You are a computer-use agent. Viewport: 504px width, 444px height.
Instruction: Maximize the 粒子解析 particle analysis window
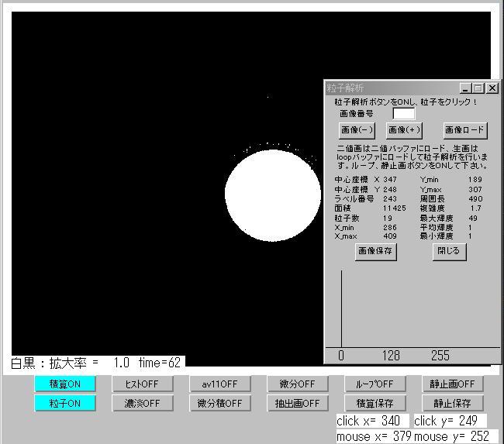click(478, 88)
